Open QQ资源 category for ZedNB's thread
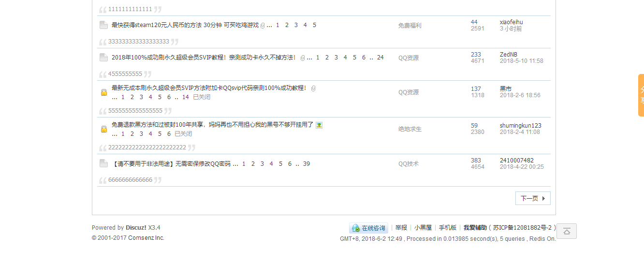 point(409,58)
